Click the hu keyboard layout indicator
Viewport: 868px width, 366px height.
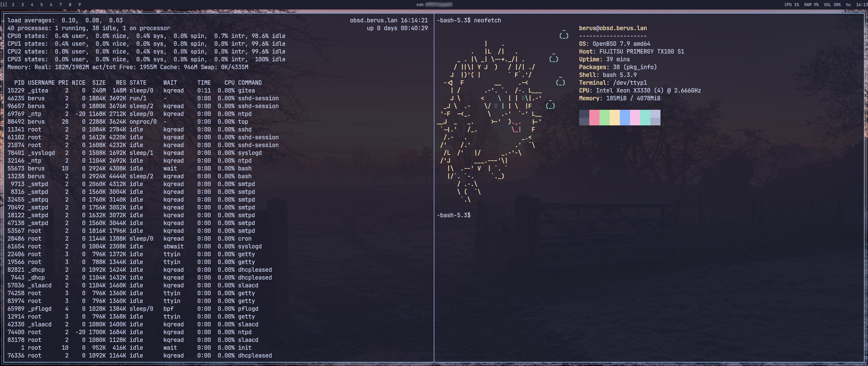[x=848, y=5]
